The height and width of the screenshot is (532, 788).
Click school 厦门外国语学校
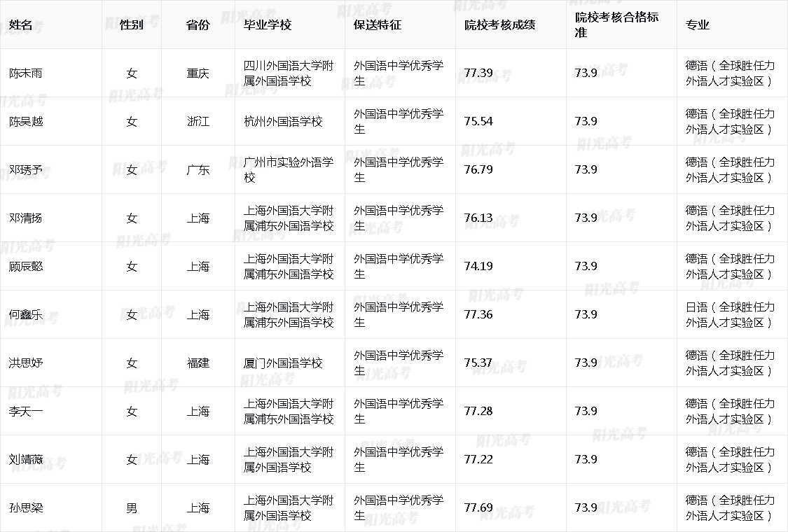click(x=283, y=363)
